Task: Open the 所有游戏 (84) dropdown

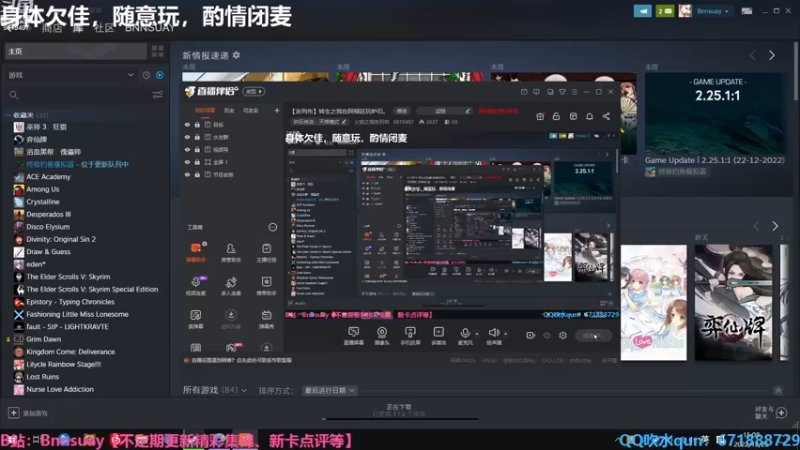Action: [215, 390]
